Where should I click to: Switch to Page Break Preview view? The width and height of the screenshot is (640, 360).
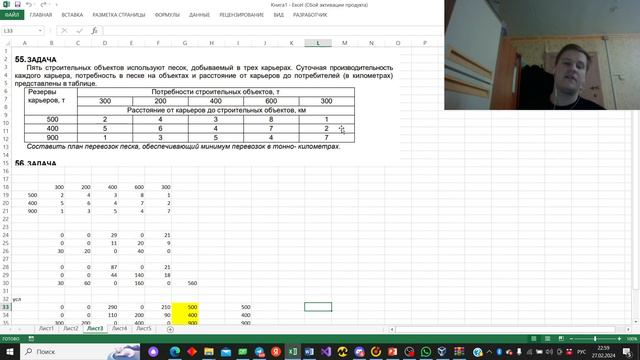(561, 338)
